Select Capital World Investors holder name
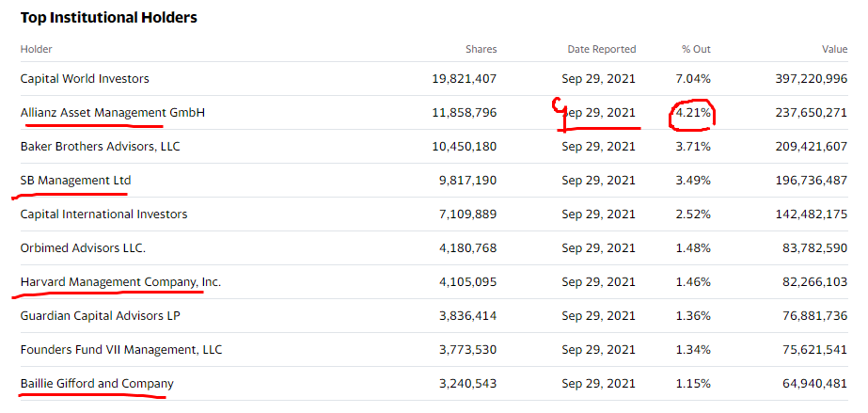868x413 pixels. [85, 79]
